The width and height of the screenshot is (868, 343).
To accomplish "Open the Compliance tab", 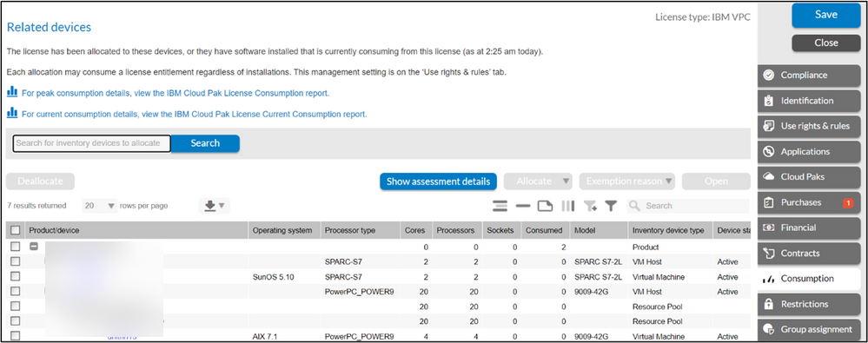I will pos(809,76).
